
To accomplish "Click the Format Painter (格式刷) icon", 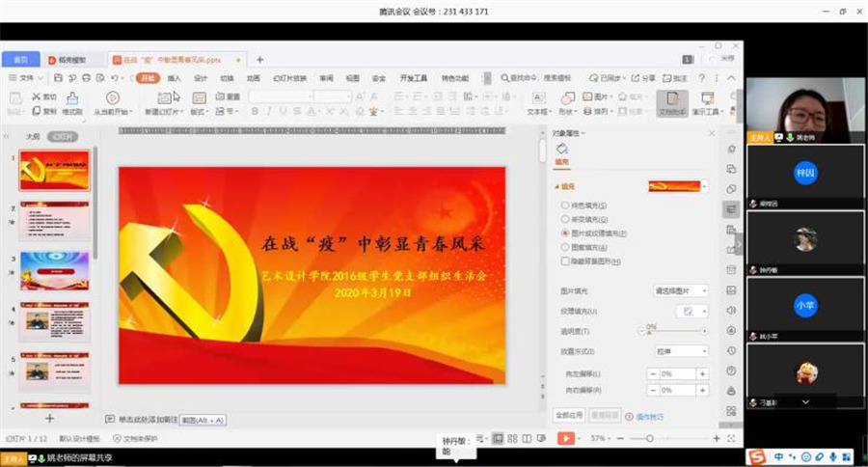I will (x=71, y=100).
